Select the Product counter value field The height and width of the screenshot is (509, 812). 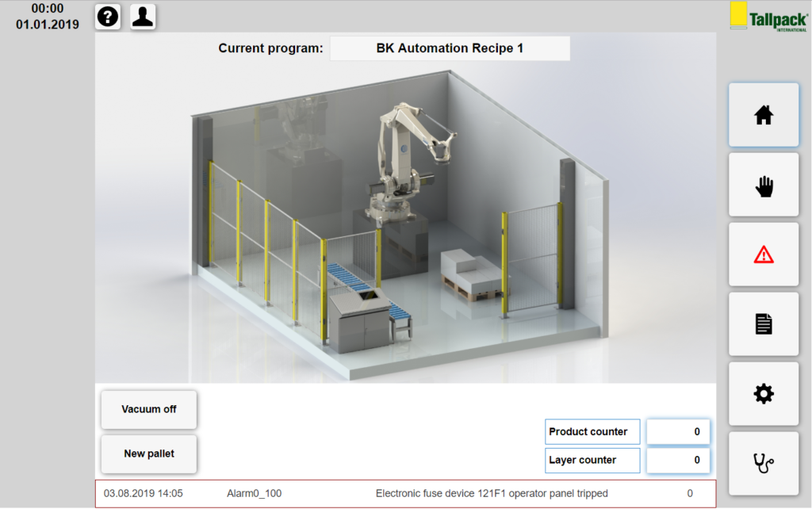coord(678,432)
